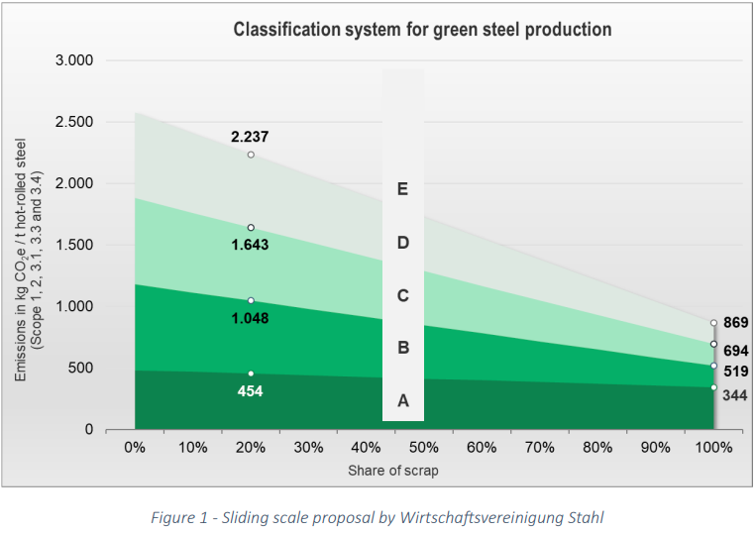The image size is (756, 533).
Task: Click the 869 endpoint marker
Action: click(x=713, y=323)
